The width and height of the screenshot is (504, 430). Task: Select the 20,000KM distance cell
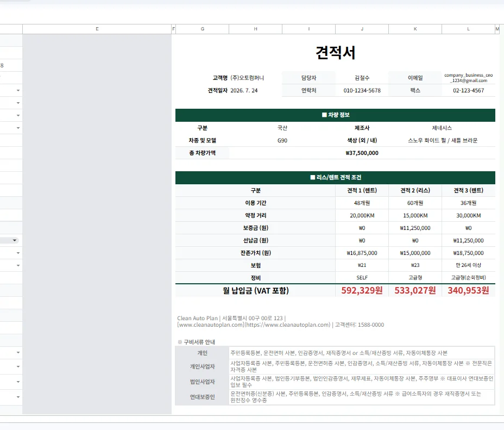362,215
